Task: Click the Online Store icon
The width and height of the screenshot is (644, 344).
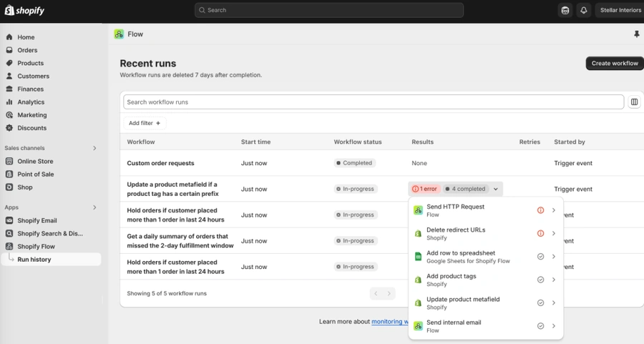Action: [x=9, y=162]
